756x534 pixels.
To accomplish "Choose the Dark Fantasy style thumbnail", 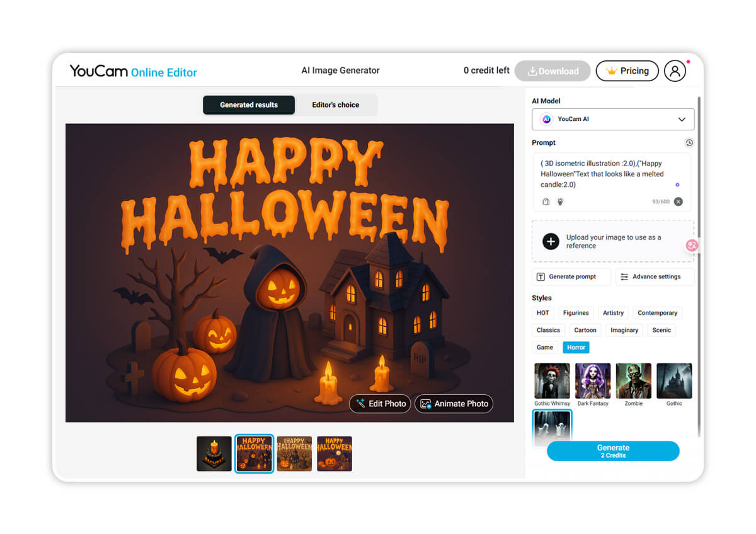I will (593, 381).
